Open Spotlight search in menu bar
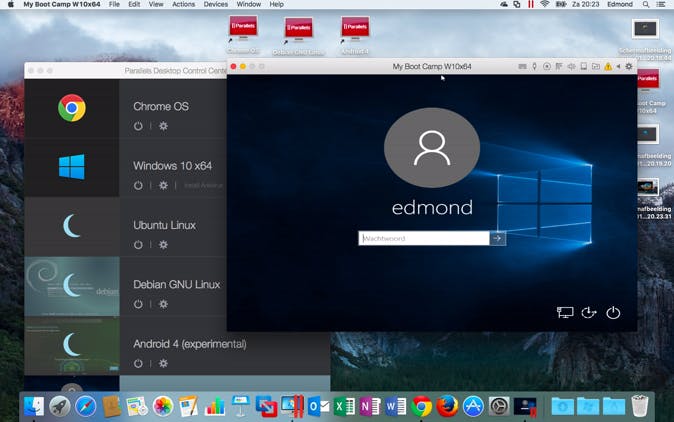 (x=646, y=4)
